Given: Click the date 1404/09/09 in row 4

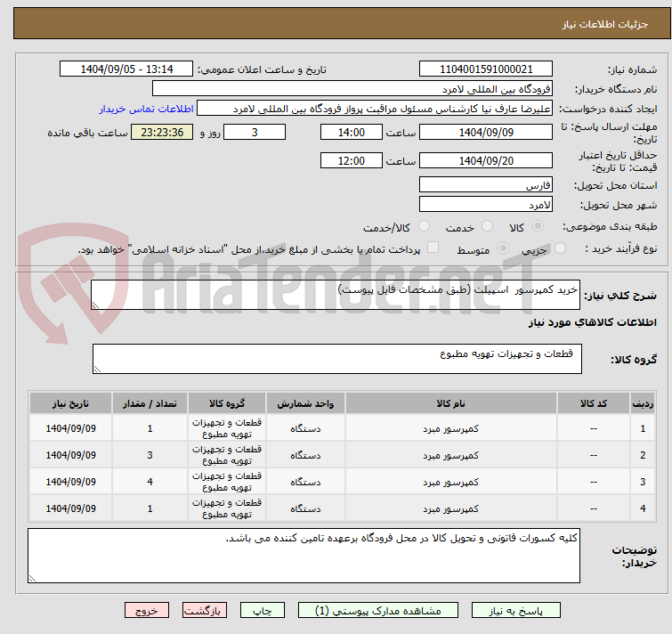Looking at the screenshot, I should (70, 508).
